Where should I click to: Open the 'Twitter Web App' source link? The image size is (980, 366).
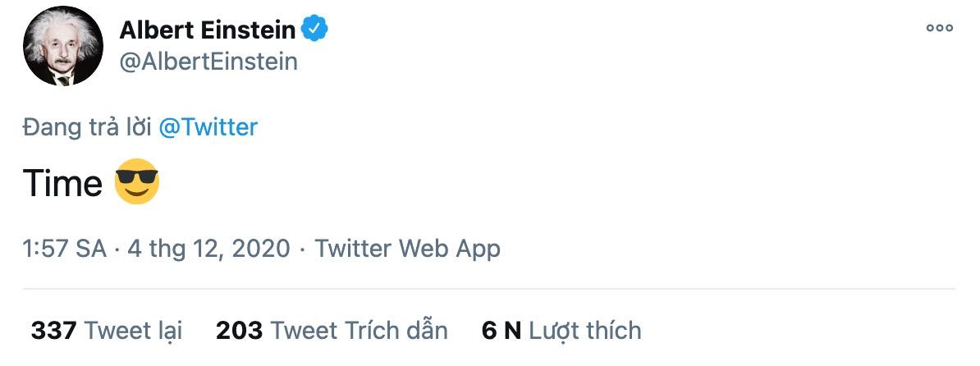click(x=407, y=248)
